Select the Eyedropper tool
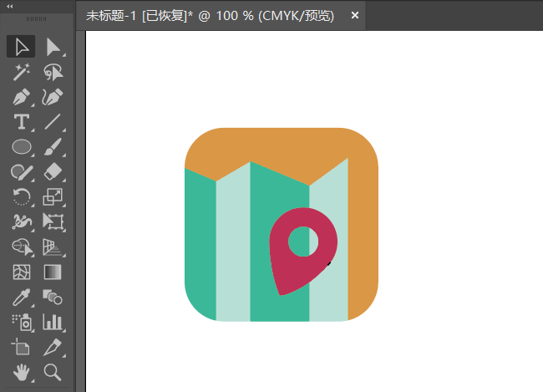The image size is (543, 392). point(21,297)
